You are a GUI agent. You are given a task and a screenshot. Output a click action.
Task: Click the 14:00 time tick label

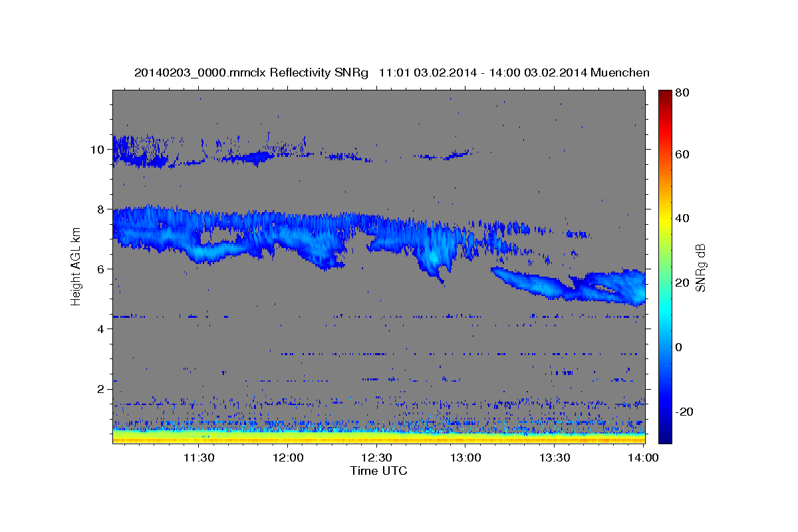click(x=644, y=458)
